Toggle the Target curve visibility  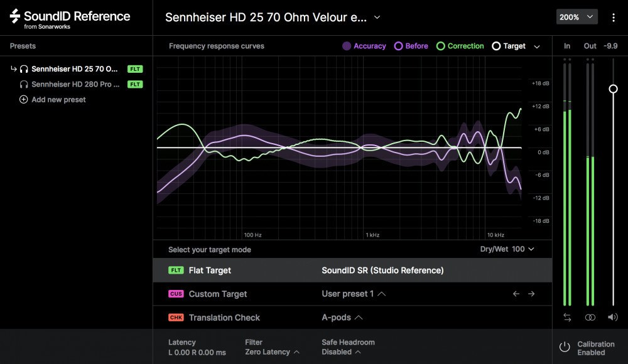point(509,46)
